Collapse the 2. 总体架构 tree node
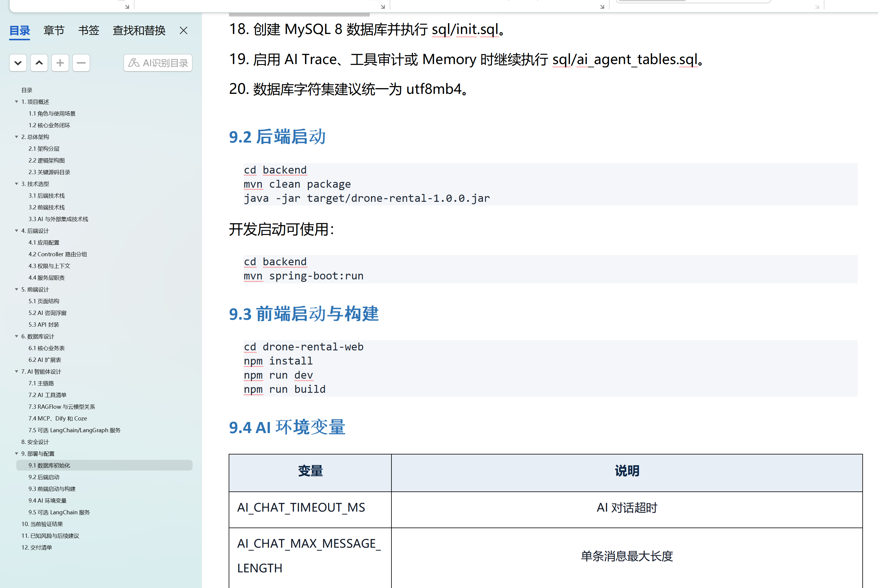878x588 pixels. click(x=17, y=137)
